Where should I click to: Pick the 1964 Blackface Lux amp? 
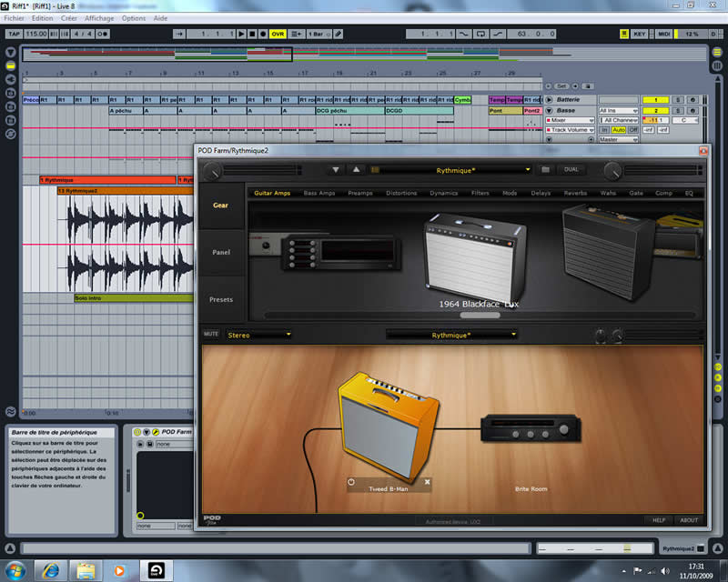(x=475, y=258)
